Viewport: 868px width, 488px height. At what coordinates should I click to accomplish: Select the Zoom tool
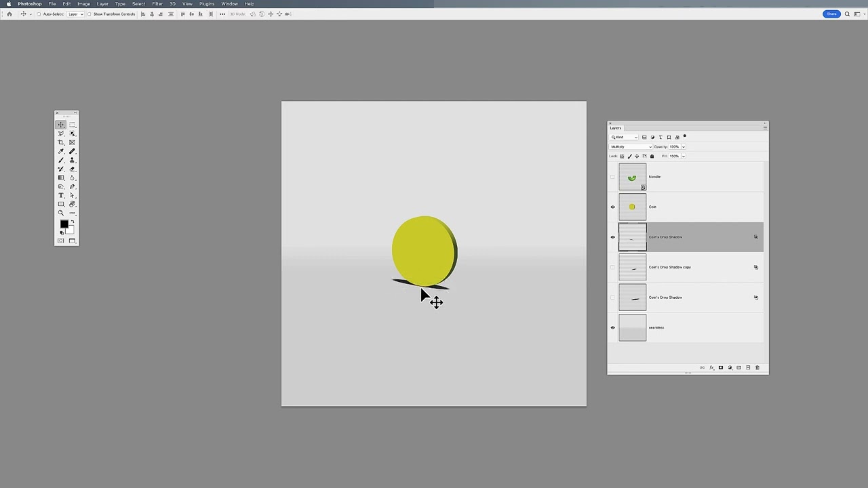coord(61,213)
